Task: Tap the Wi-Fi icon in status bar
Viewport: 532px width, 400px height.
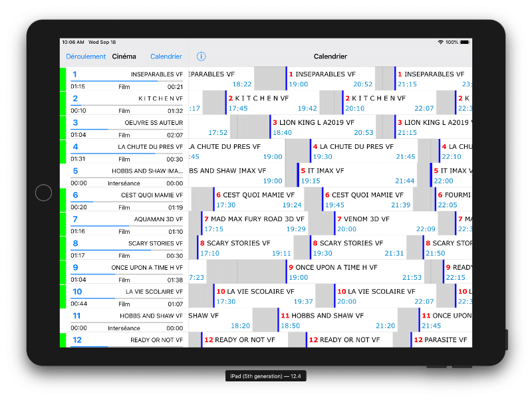Action: (x=440, y=42)
